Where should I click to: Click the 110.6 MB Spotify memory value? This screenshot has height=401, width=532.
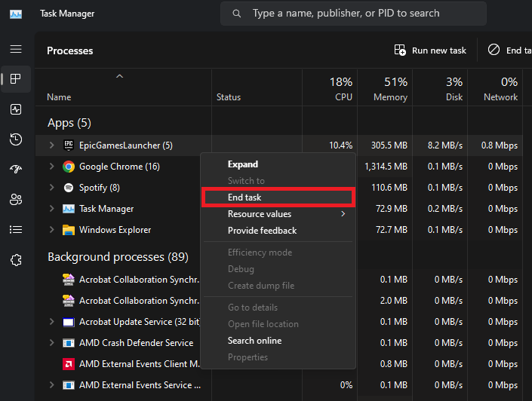(389, 188)
